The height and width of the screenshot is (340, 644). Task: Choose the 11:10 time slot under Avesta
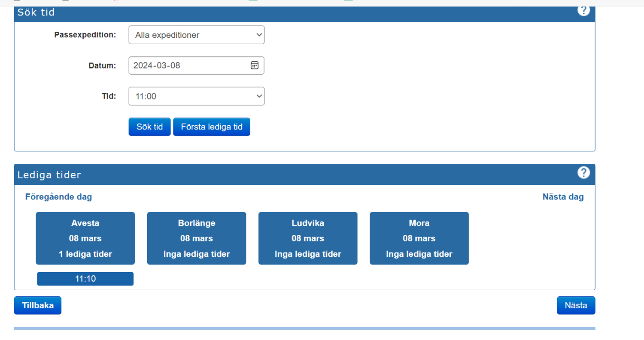coord(85,279)
